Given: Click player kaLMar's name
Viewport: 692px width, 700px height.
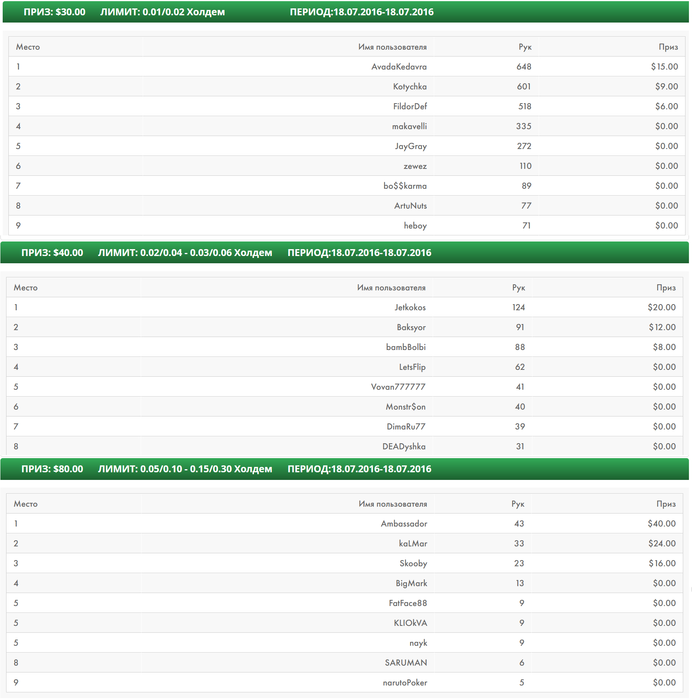Looking at the screenshot, I should click(x=412, y=544).
